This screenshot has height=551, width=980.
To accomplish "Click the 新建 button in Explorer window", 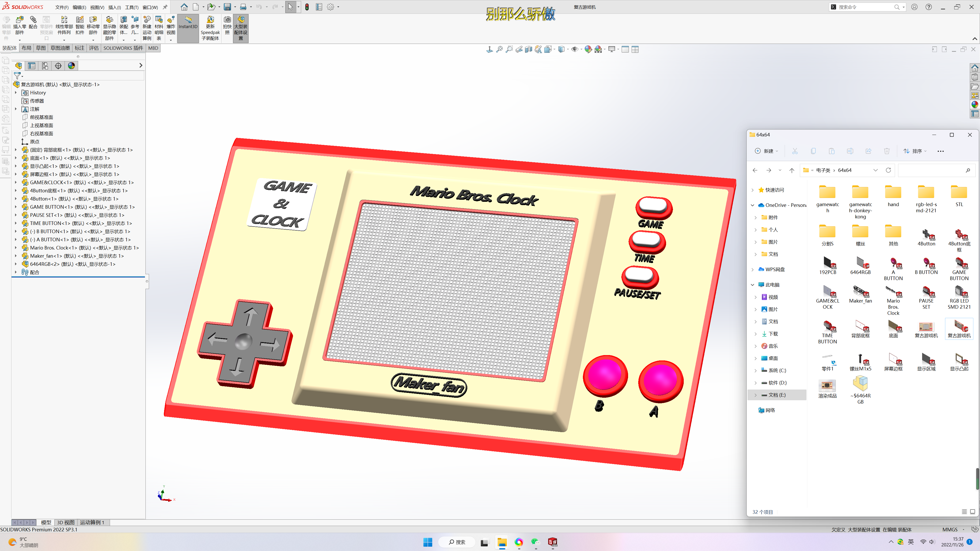I will [x=767, y=151].
